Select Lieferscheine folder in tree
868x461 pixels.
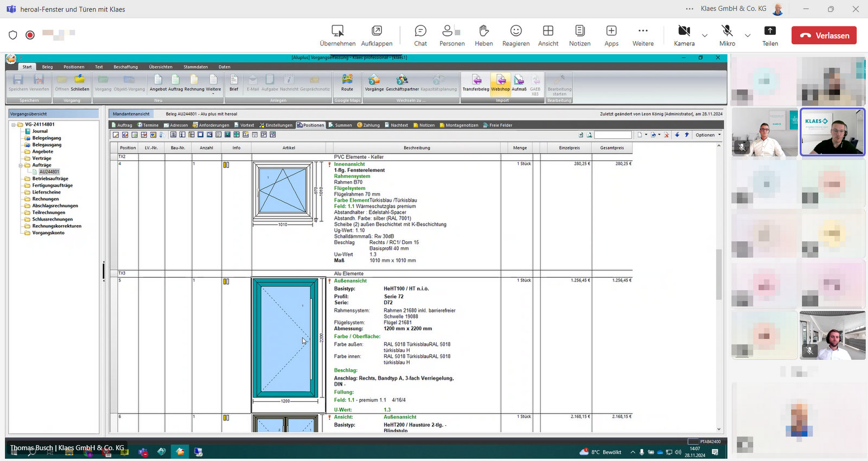tap(46, 193)
